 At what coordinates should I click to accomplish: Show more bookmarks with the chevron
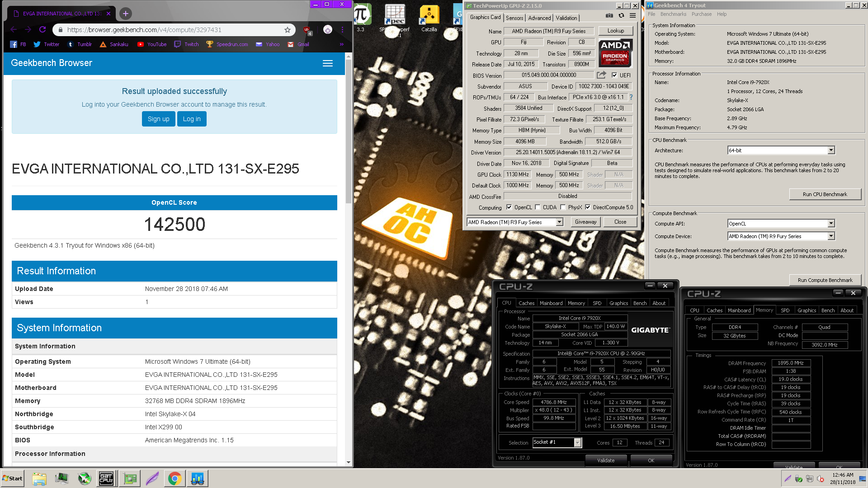(x=341, y=44)
